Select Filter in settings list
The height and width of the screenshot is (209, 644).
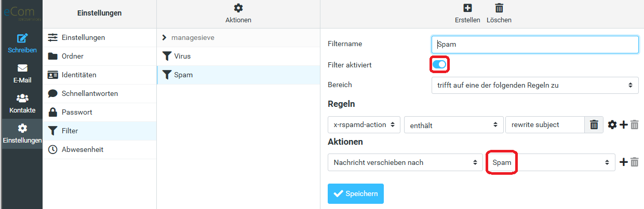(99, 131)
